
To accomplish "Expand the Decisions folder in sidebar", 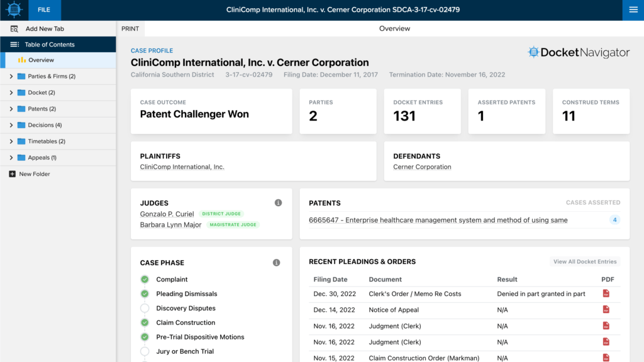I will (x=11, y=125).
